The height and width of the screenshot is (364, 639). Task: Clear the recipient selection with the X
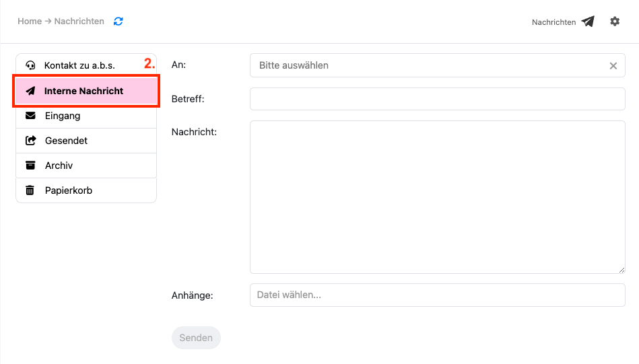point(613,66)
